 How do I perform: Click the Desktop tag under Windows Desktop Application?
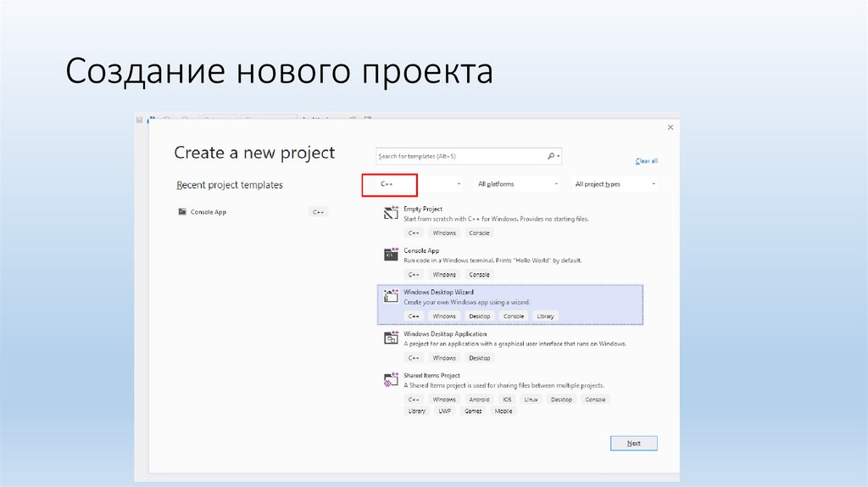[480, 358]
